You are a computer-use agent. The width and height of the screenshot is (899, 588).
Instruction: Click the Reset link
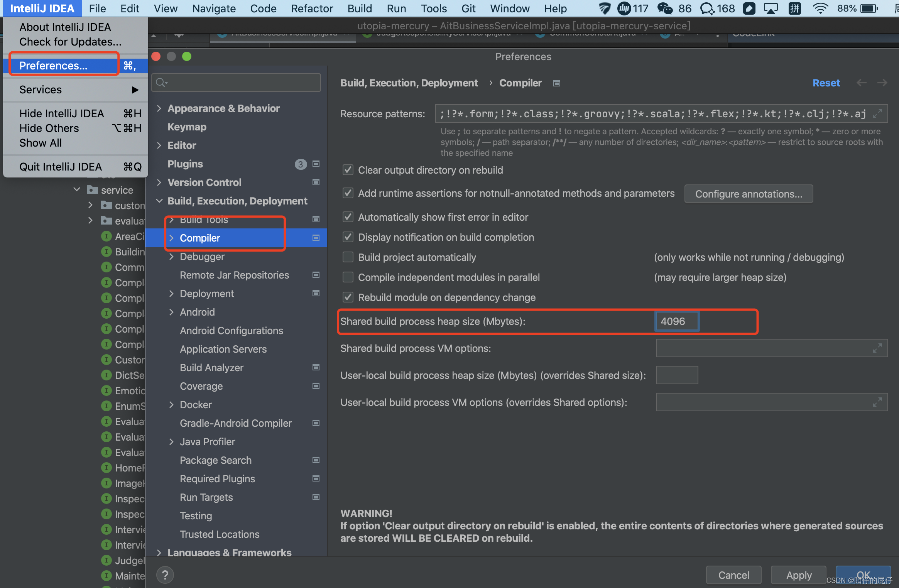tap(826, 83)
